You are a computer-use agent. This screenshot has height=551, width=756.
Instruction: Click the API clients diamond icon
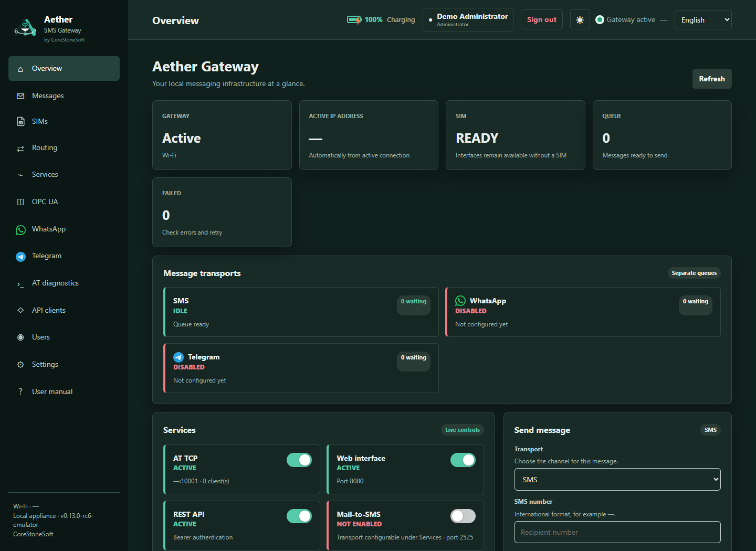tap(20, 311)
